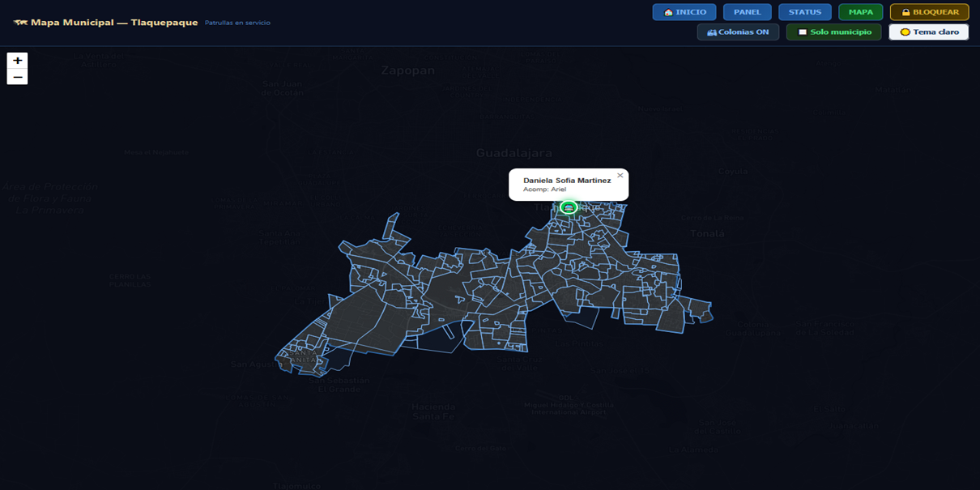Open the STATUS view
The width and height of the screenshot is (980, 490).
(x=805, y=12)
